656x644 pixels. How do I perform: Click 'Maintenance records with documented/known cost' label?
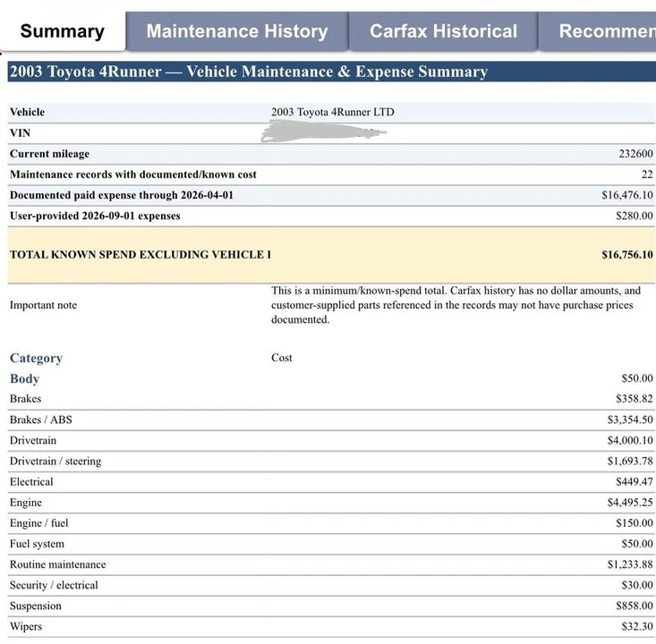pos(133,174)
